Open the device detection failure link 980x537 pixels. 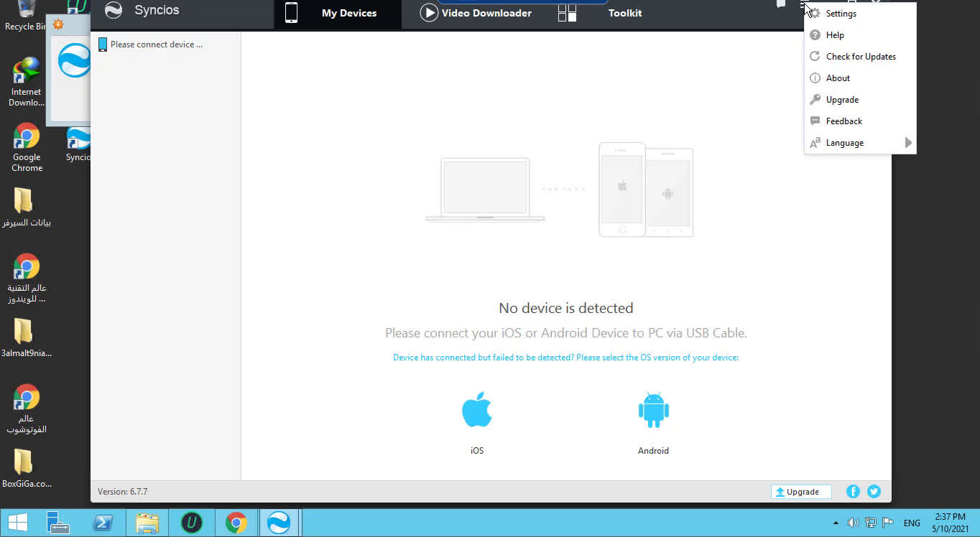(565, 357)
